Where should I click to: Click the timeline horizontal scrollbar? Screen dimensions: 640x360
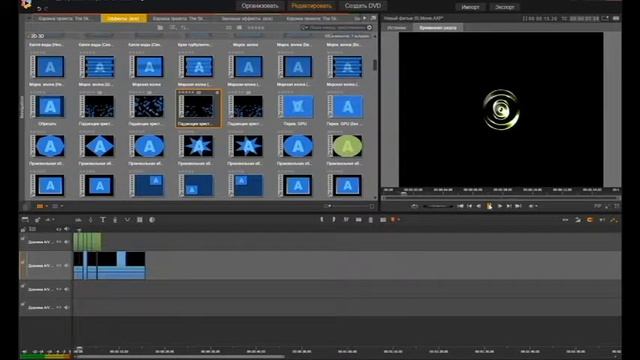(x=180, y=357)
